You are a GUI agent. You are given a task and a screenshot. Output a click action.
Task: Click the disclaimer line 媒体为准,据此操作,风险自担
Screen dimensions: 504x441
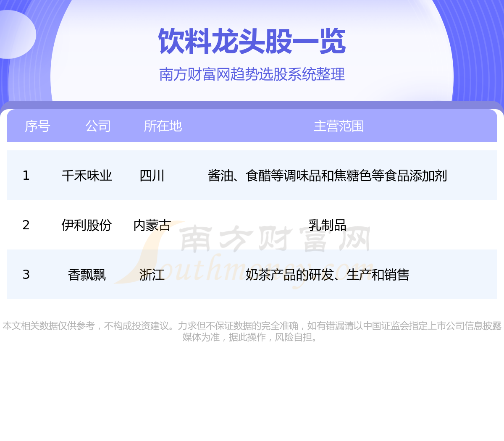point(251,337)
